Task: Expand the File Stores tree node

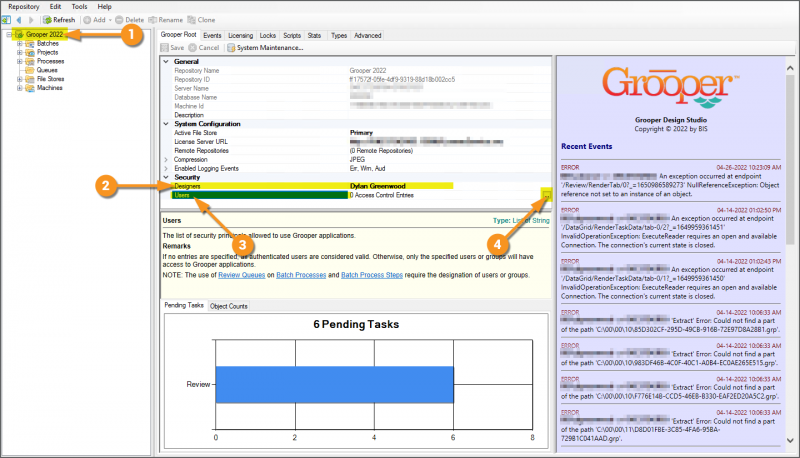Action: 19,79
